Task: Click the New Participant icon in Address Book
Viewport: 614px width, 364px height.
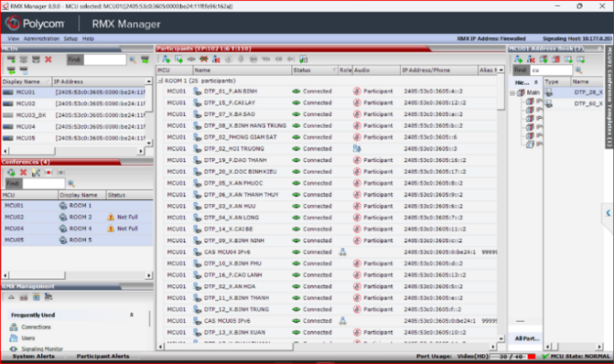Action: 518,59
